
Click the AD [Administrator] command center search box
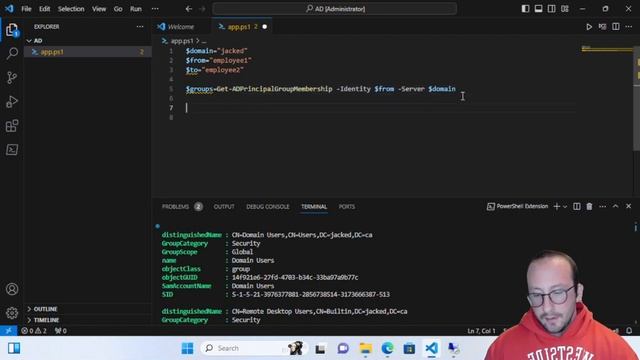coord(334,9)
